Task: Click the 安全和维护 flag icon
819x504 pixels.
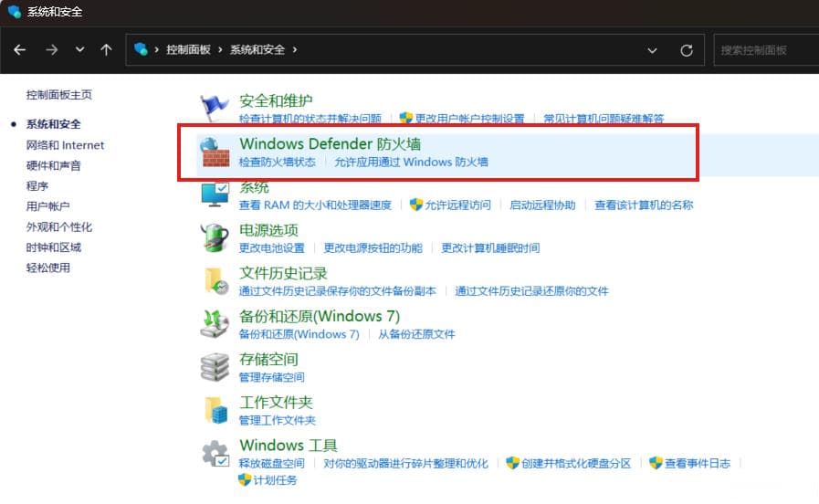Action: tap(215, 107)
